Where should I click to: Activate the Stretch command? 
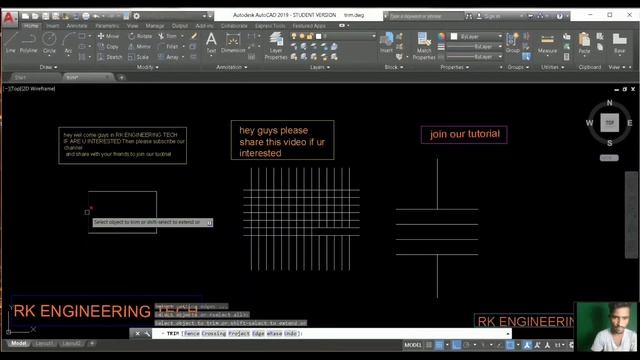(x=110, y=57)
